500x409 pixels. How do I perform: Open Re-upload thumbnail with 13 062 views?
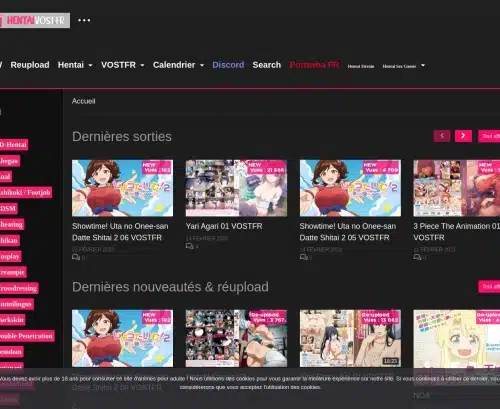coord(350,338)
